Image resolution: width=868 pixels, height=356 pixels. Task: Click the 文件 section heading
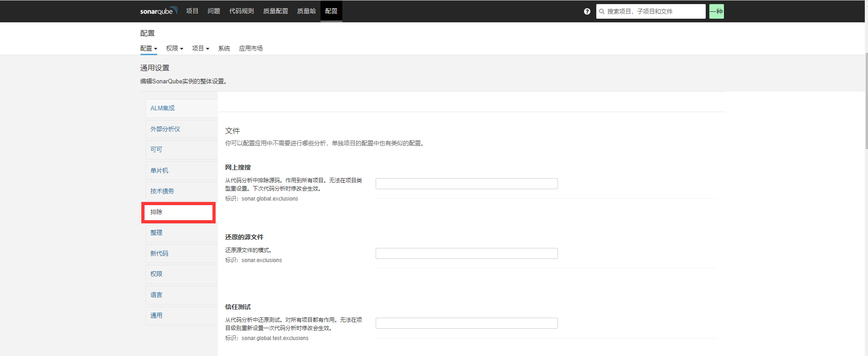pyautogui.click(x=232, y=131)
